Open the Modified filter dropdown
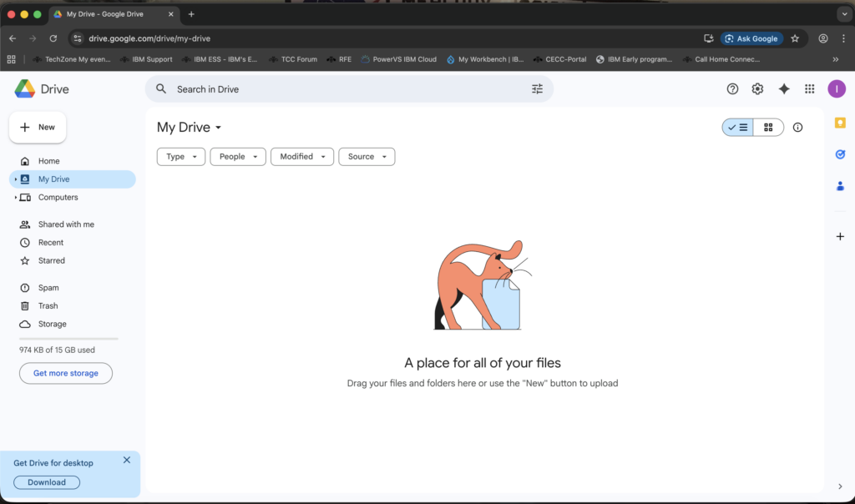The image size is (855, 504). pos(301,157)
